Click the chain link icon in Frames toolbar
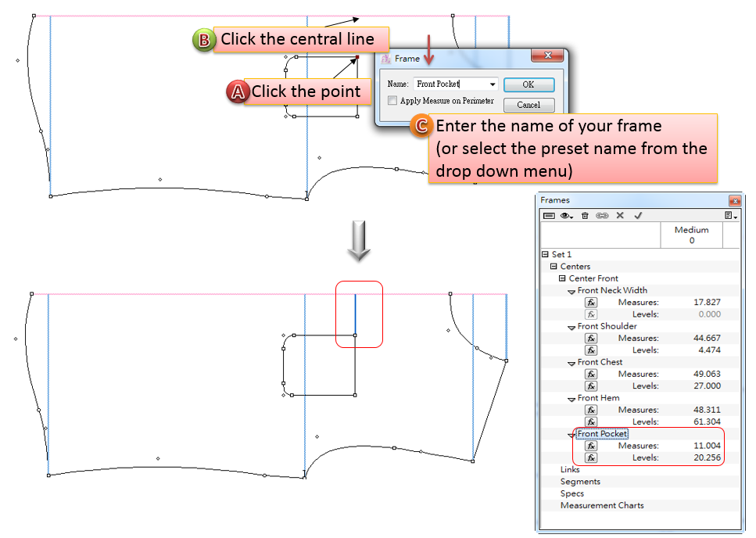 click(x=602, y=215)
